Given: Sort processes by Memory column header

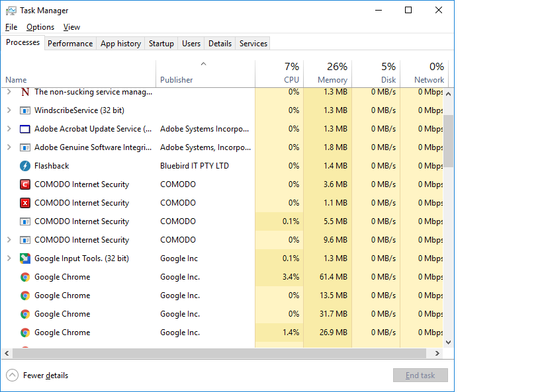Looking at the screenshot, I should click(x=332, y=73).
